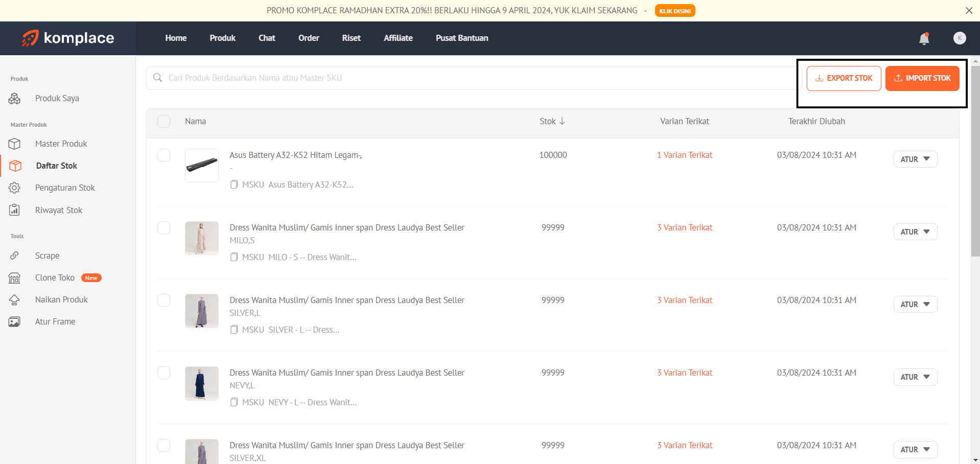This screenshot has width=980, height=464.
Task: Click the scrollbar up arrow
Action: coord(975,60)
